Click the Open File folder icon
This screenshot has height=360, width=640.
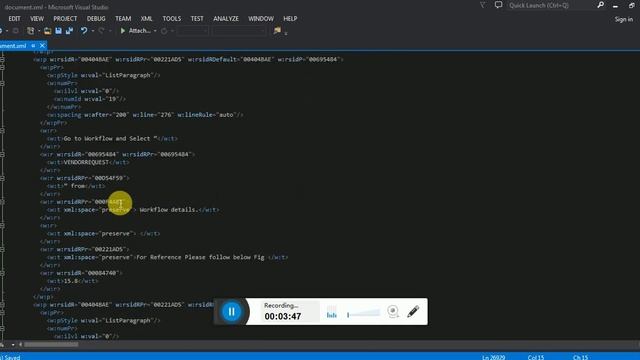point(47,31)
